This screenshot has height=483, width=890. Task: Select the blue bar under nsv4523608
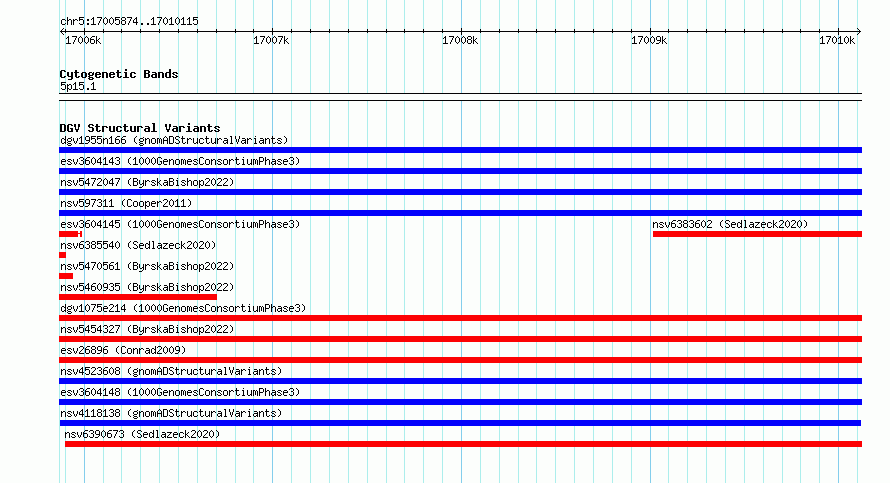(x=460, y=381)
